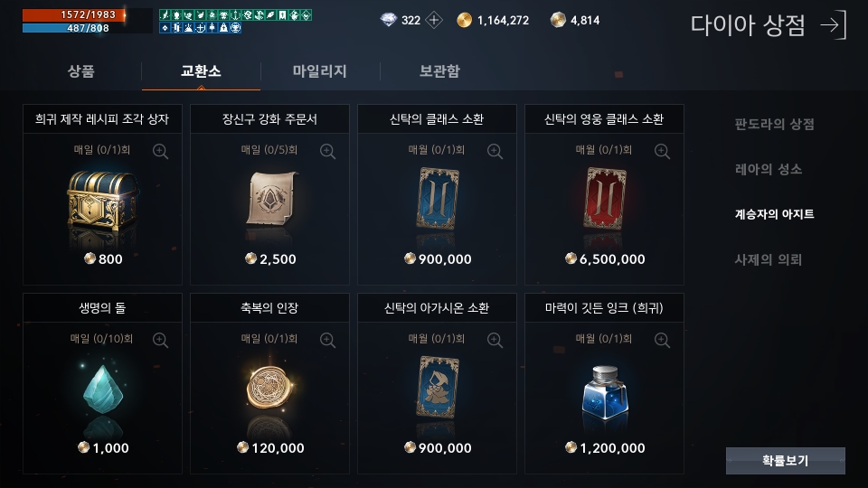The width and height of the screenshot is (868, 488).
Task: Select the 보관함 tab
Action: pyautogui.click(x=439, y=70)
